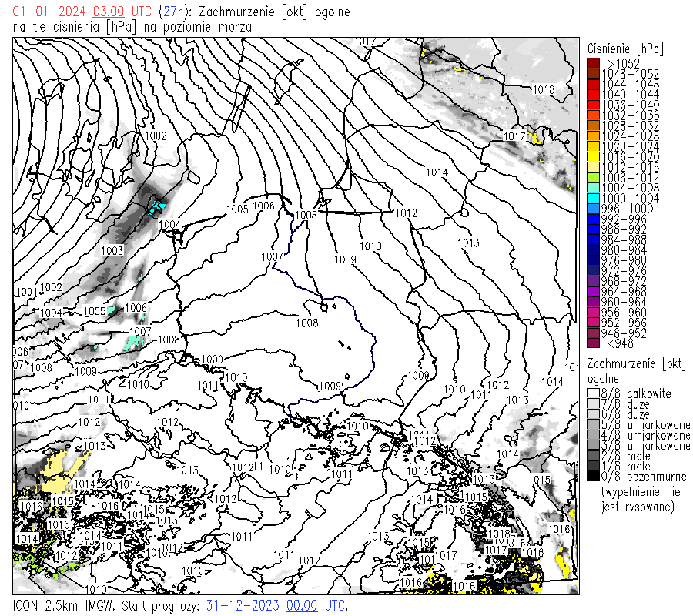Select the 1/8 male near-black swatch
Screen dimensions: 693x616
pos(593,467)
